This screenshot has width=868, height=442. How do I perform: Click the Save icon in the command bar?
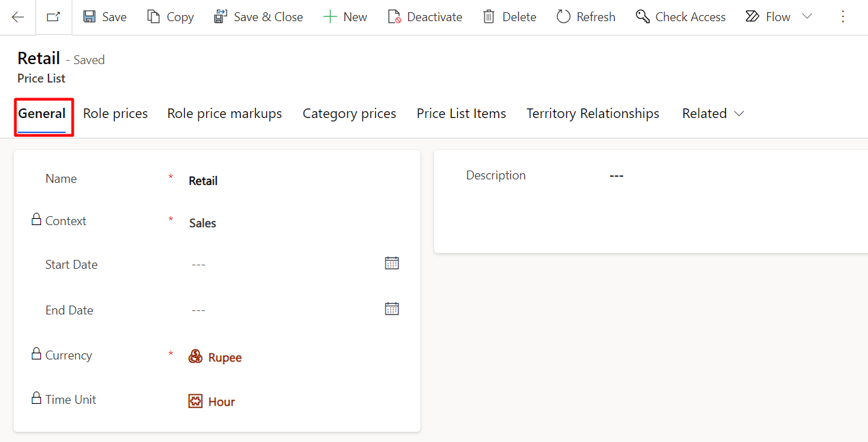pos(89,16)
